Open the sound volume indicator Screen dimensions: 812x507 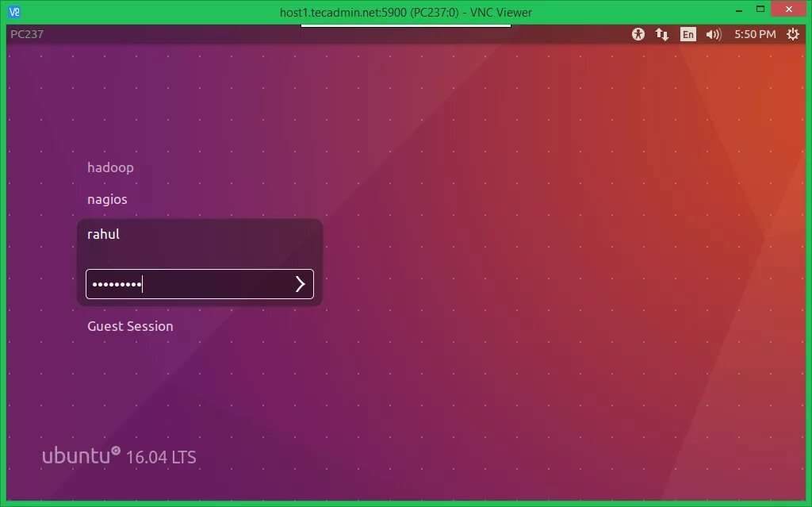[713, 34]
